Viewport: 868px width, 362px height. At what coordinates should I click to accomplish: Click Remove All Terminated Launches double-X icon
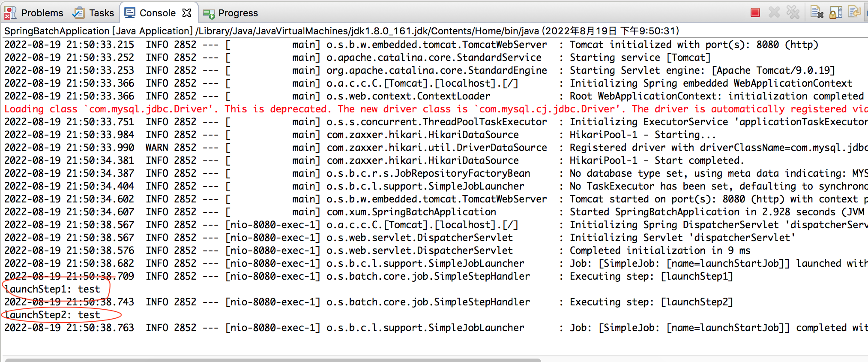tap(793, 12)
